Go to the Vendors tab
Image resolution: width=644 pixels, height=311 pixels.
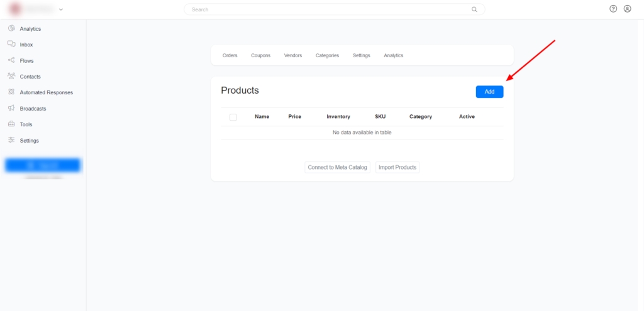click(x=293, y=55)
